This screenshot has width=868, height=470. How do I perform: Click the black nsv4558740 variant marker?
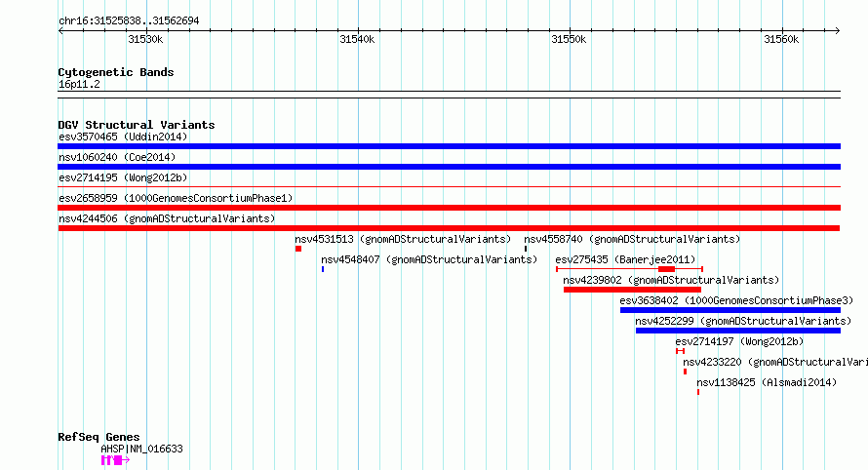(x=526, y=249)
